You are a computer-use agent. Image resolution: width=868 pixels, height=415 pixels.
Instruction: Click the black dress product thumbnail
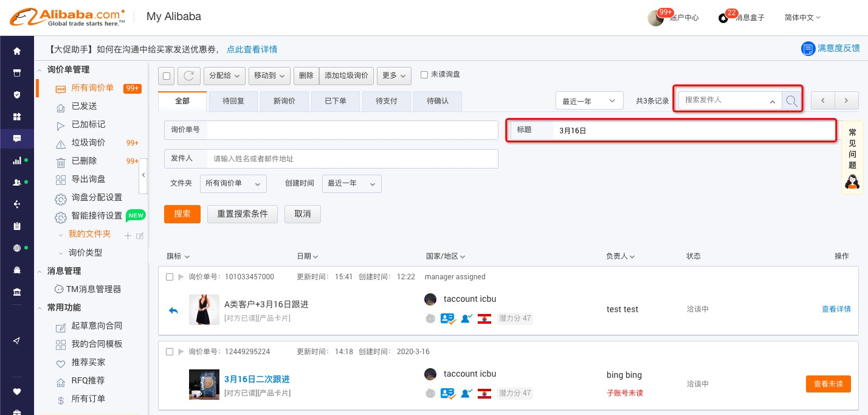(x=204, y=310)
